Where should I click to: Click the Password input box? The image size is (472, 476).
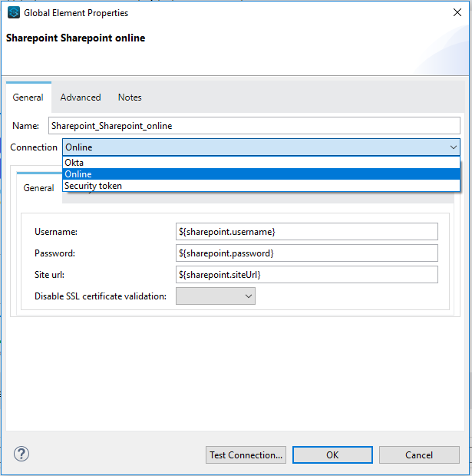306,253
